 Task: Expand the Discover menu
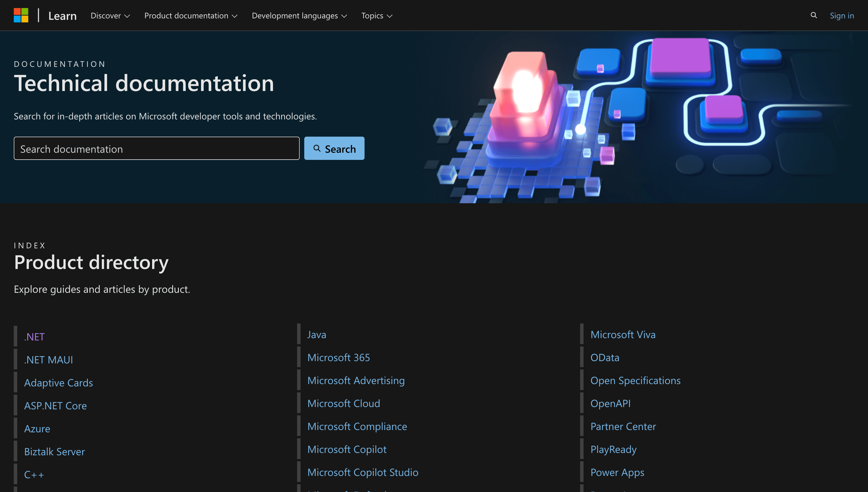click(110, 16)
